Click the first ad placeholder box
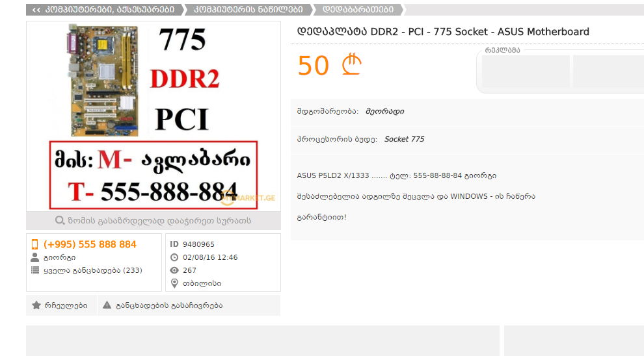The width and height of the screenshot is (644, 356). tap(526, 71)
